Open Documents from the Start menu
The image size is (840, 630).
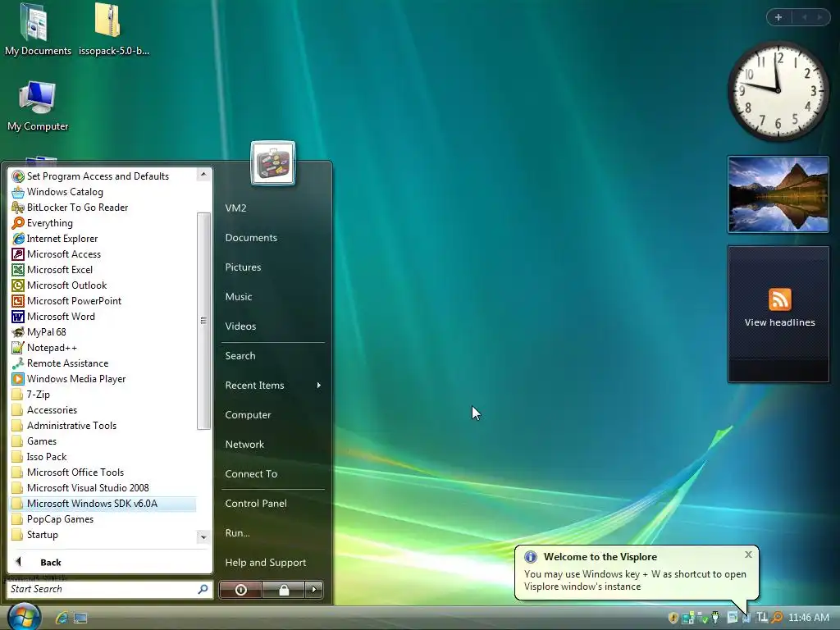coord(273,237)
